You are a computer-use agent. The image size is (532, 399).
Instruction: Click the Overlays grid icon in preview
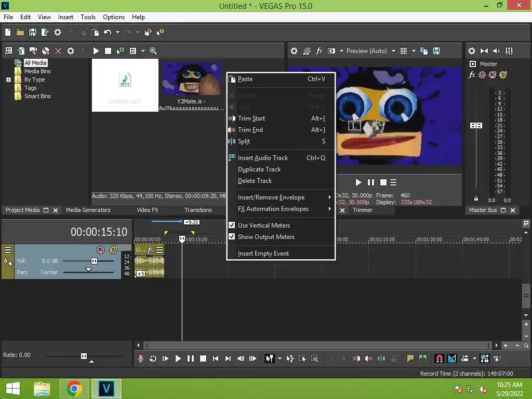(403, 51)
